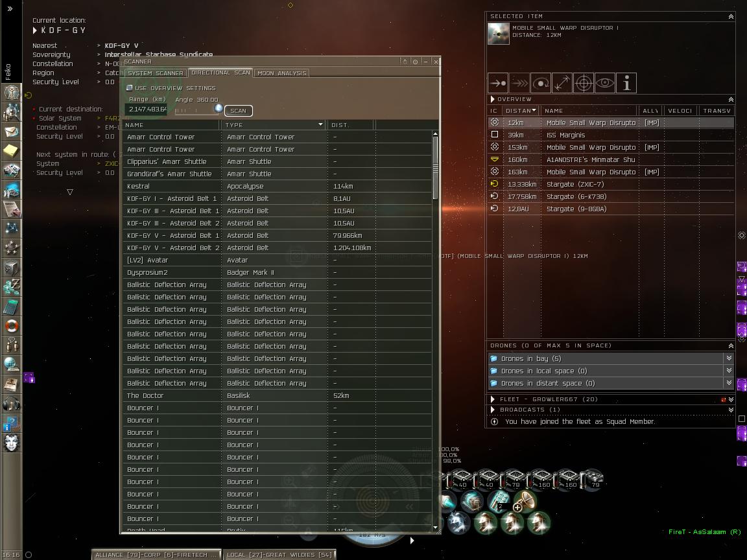
Task: Open People & Places sidebar icon
Action: (11, 112)
